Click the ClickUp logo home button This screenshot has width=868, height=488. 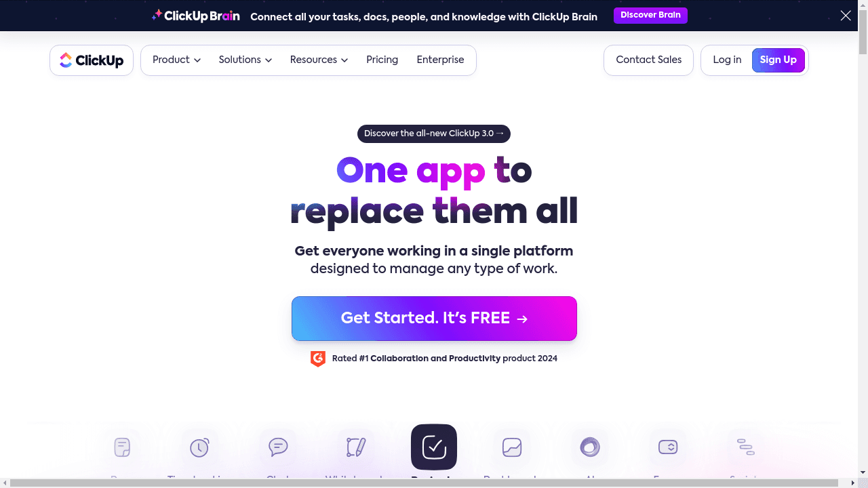pos(92,60)
